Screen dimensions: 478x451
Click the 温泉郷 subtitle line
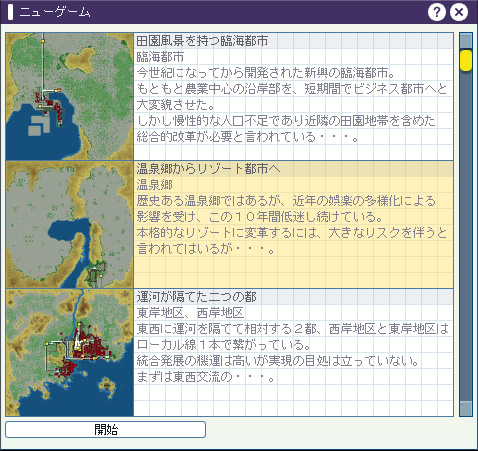tap(154, 185)
